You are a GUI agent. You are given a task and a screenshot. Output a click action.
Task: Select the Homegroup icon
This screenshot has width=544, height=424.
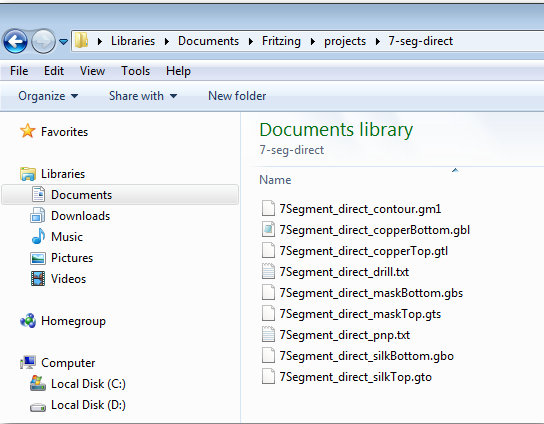tap(28, 321)
